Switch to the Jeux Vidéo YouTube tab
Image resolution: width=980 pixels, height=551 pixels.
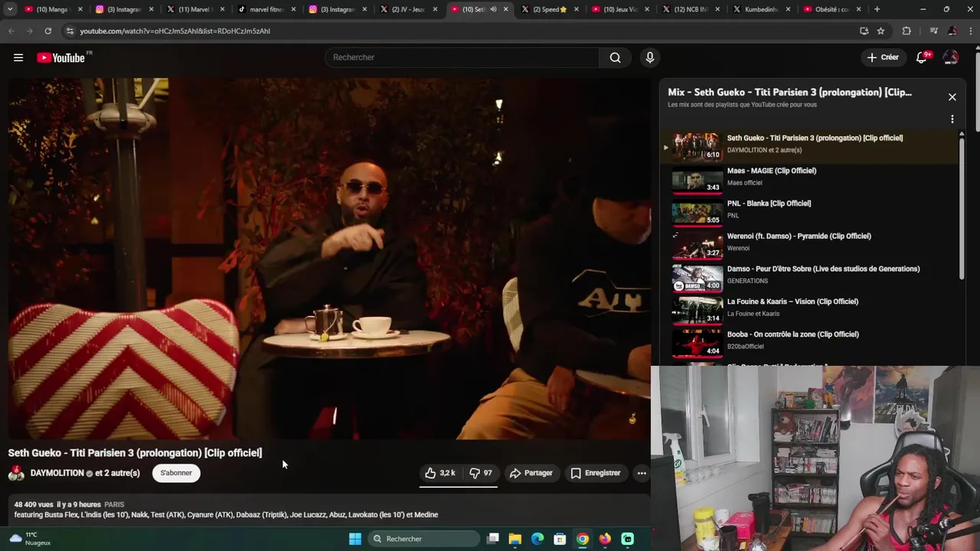coord(621,9)
